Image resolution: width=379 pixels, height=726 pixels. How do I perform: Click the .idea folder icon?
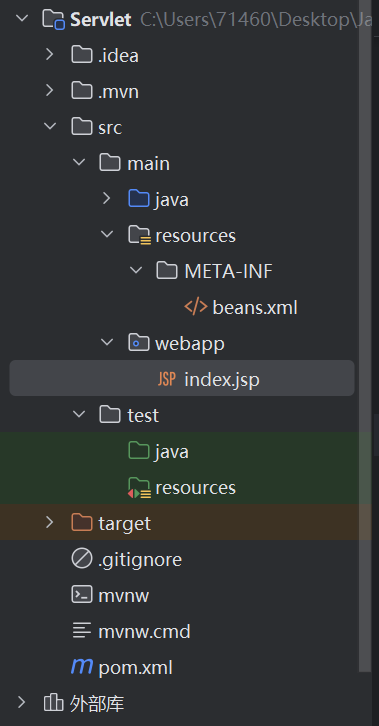coord(82,55)
